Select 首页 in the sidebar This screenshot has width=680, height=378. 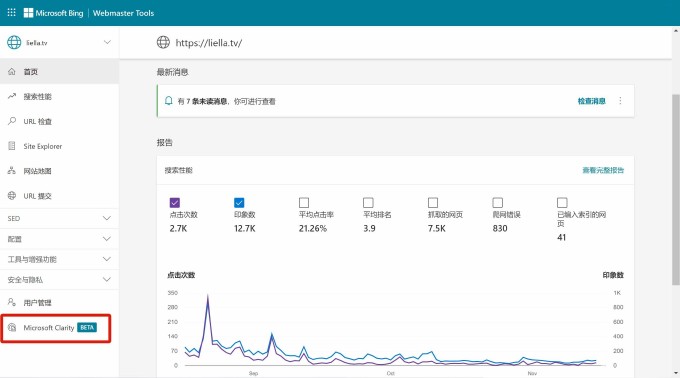59,72
